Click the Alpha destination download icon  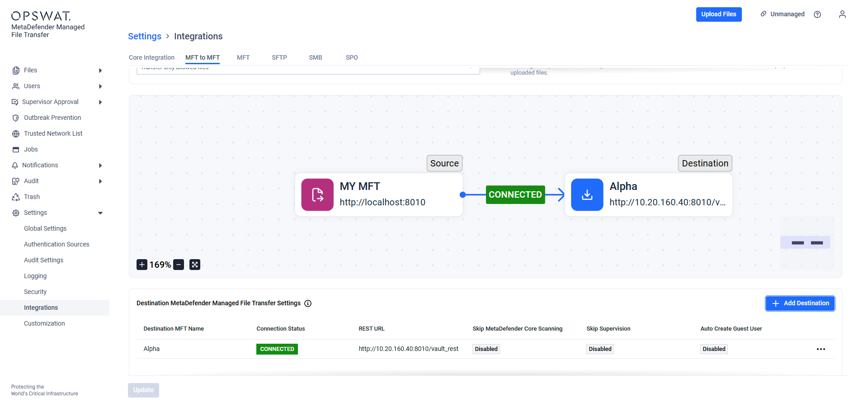(587, 195)
